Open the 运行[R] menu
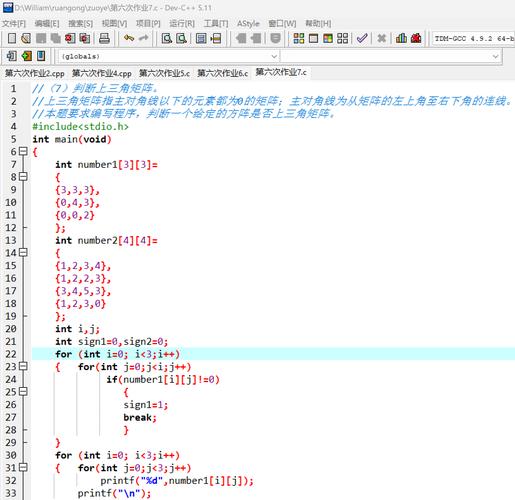Screen dimensions: 515x500 pyautogui.click(x=182, y=23)
